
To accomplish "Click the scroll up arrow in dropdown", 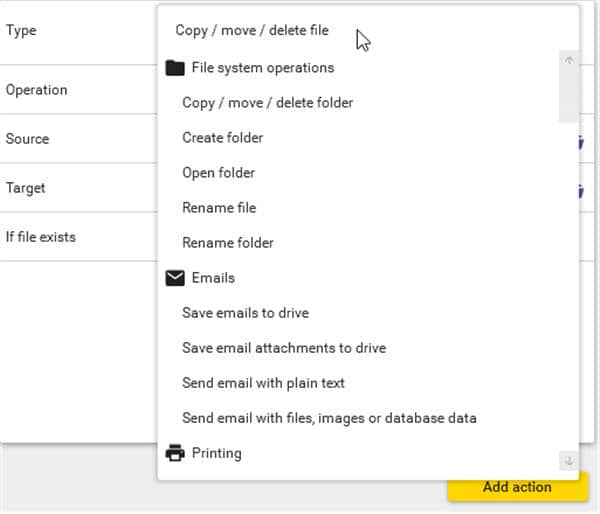I will [569, 60].
